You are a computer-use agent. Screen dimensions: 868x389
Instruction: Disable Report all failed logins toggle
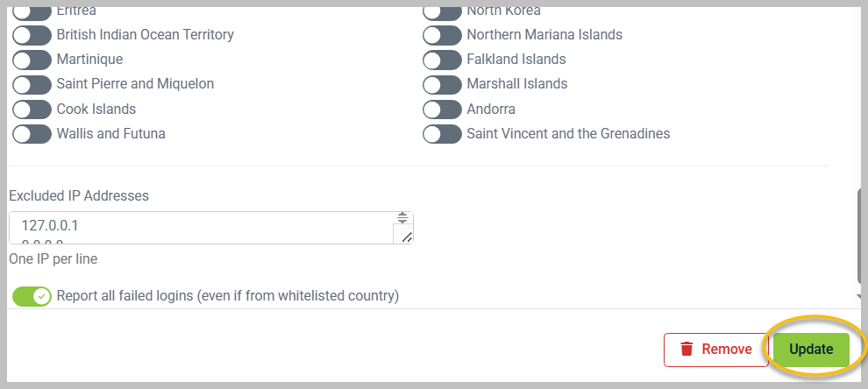pos(32,296)
